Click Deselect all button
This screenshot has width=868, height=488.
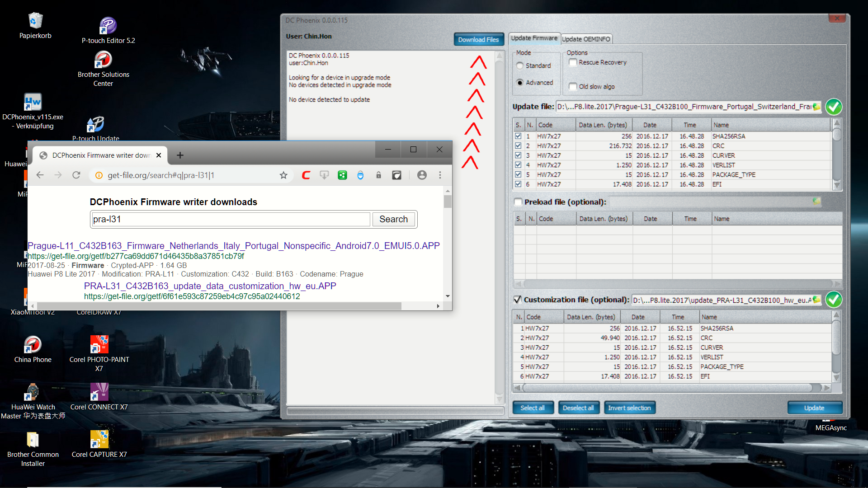pos(578,408)
